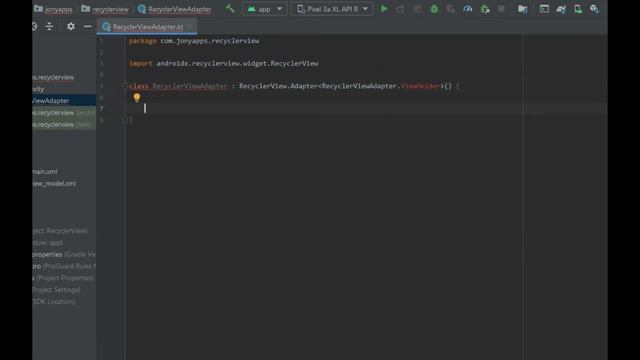Viewport: 640px width, 360px height.
Task: Select recyclerview (test) package row
Action: point(64,124)
